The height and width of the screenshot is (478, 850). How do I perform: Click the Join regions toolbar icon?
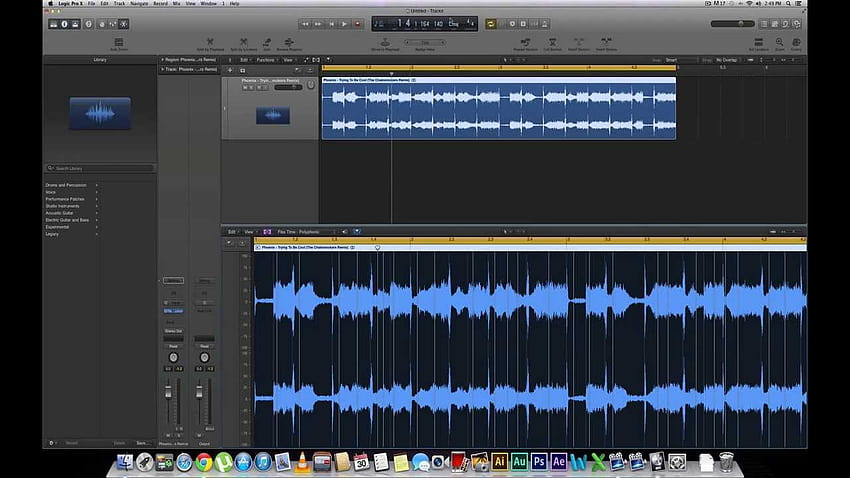click(267, 44)
